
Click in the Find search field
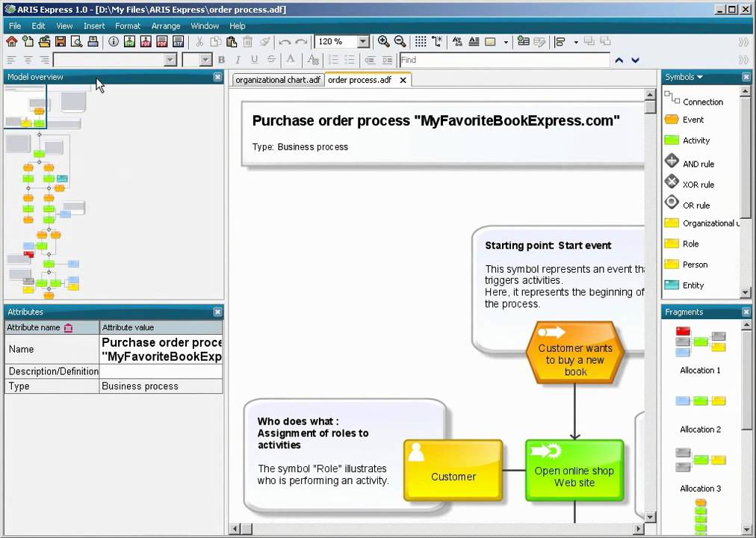point(505,60)
